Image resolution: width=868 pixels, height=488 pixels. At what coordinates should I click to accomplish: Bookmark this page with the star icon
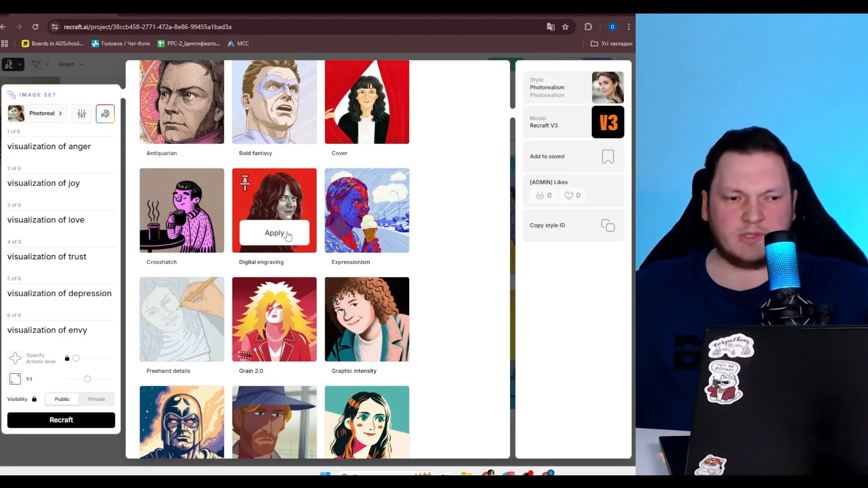[565, 27]
